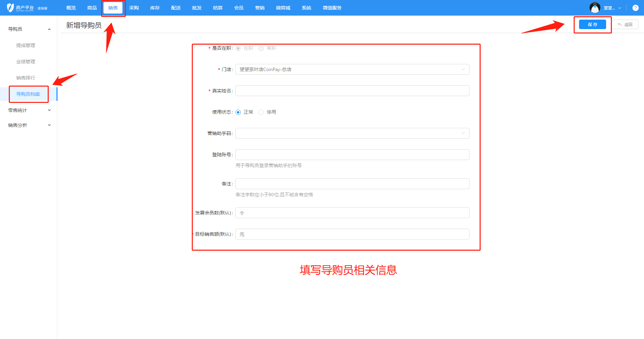Expand the 零售统计 sidebar section
This screenshot has height=339, width=644.
tap(49, 110)
